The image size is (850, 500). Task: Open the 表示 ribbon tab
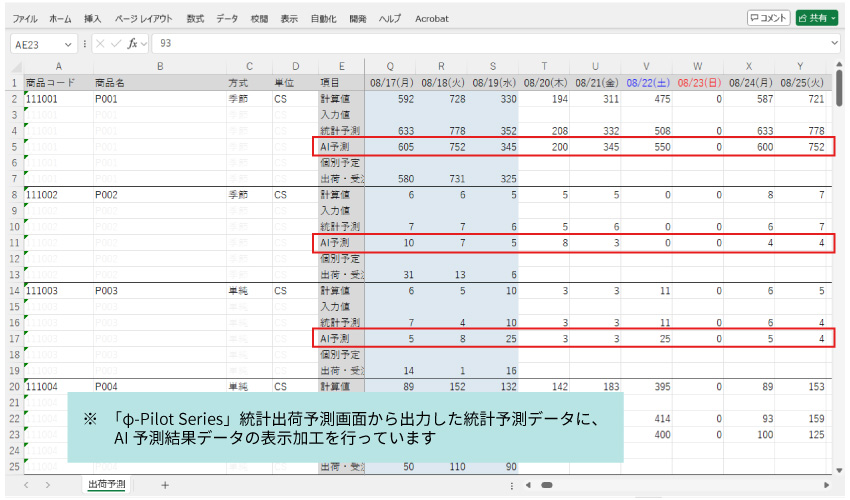point(289,18)
